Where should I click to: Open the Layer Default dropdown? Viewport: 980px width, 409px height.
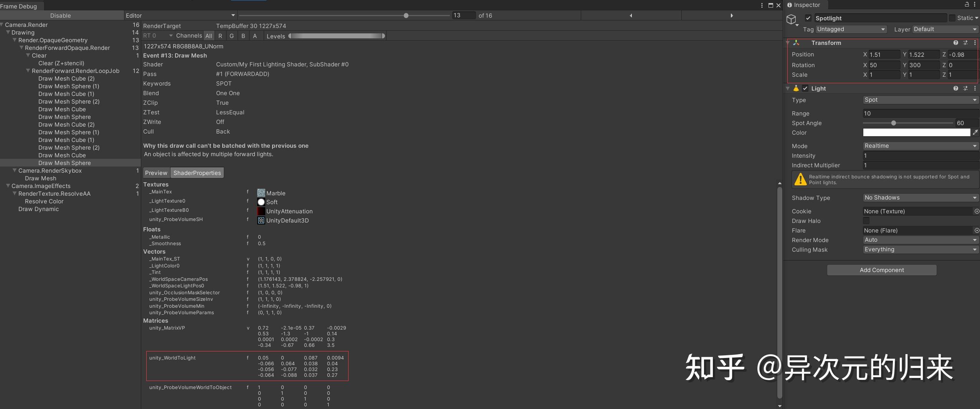[x=945, y=29]
